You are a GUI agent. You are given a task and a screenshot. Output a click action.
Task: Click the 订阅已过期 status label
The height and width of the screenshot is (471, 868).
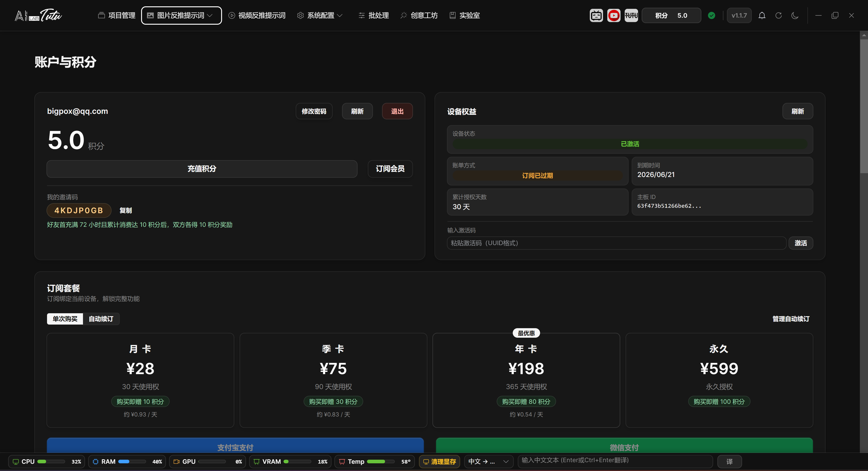(537, 176)
